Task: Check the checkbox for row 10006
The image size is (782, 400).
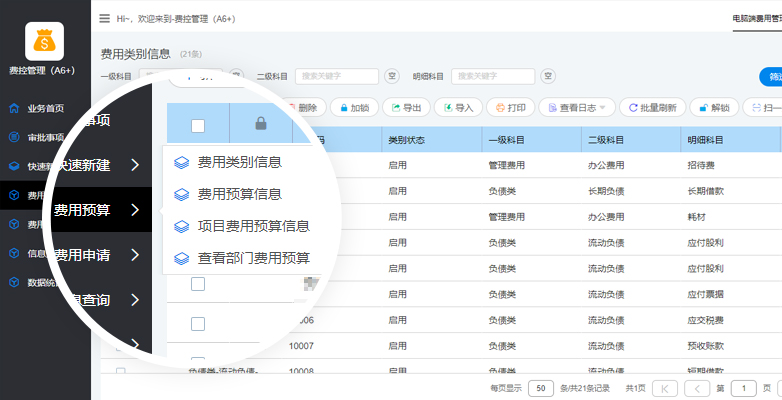Action: point(198,323)
